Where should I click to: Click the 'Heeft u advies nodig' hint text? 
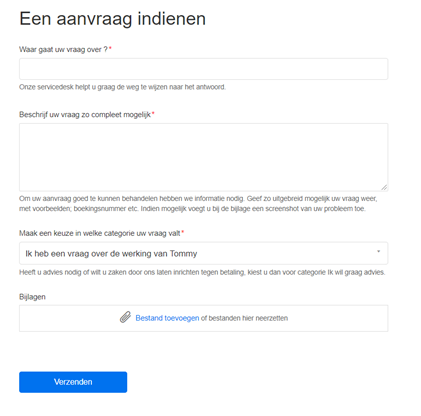click(202, 272)
